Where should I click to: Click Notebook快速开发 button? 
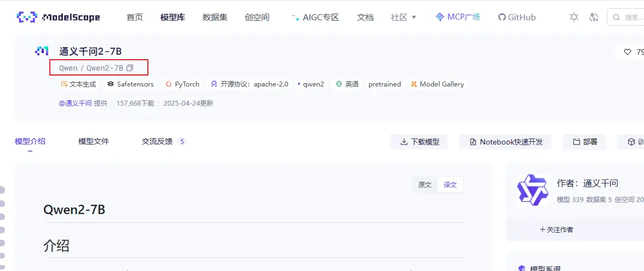pos(505,142)
